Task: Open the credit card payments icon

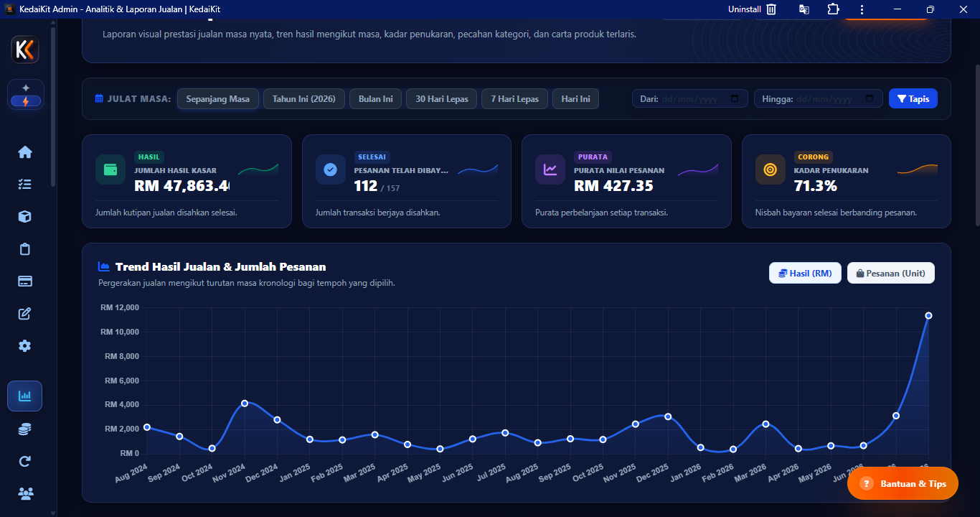Action: [25, 281]
